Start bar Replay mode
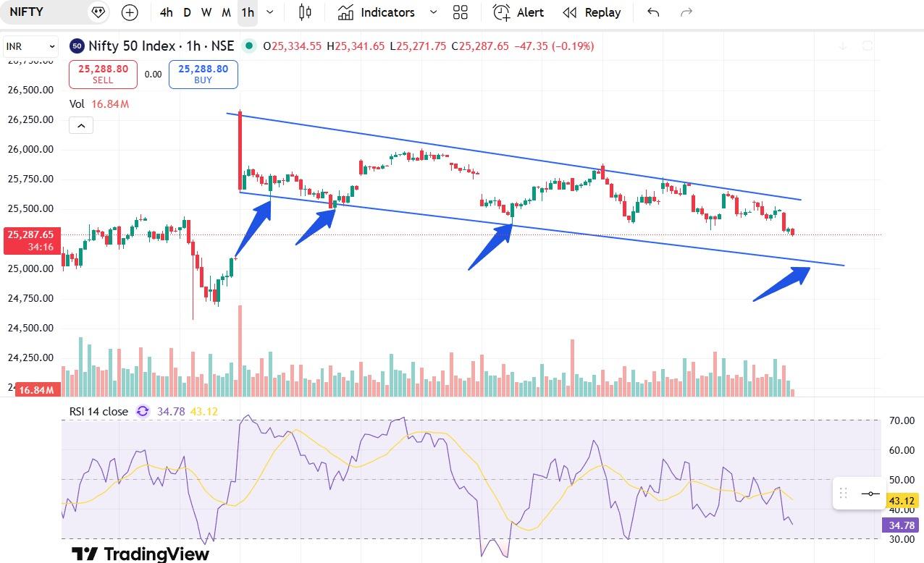Image resolution: width=924 pixels, height=563 pixels. point(592,12)
